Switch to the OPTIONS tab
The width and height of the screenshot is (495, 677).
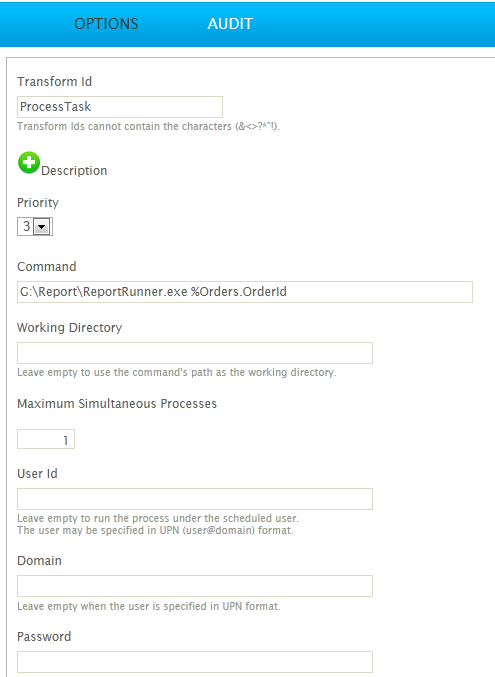(106, 24)
